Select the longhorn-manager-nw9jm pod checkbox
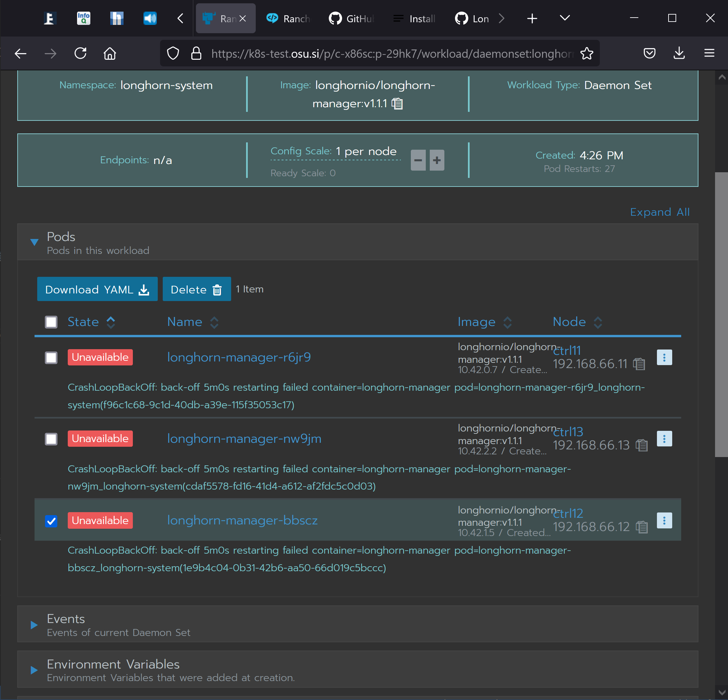 pos(51,439)
